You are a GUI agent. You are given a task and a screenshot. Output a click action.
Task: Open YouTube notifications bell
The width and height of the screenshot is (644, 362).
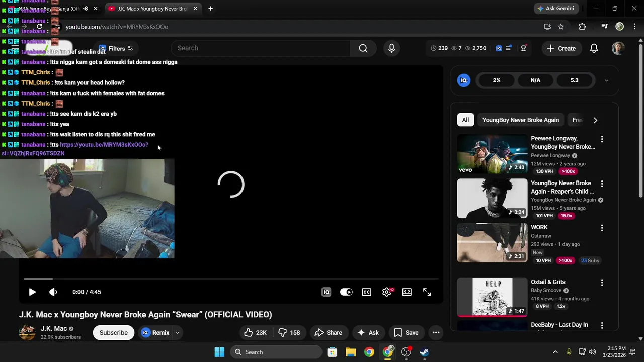(x=594, y=48)
